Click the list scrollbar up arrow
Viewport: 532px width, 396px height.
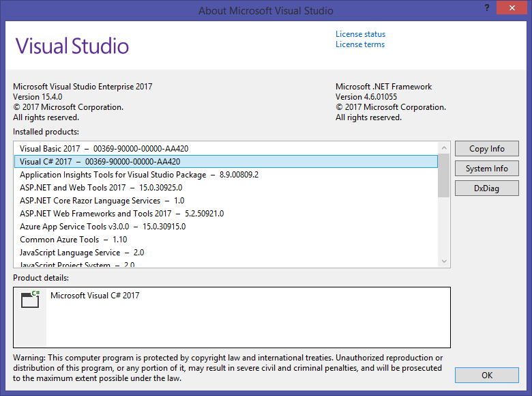click(444, 147)
